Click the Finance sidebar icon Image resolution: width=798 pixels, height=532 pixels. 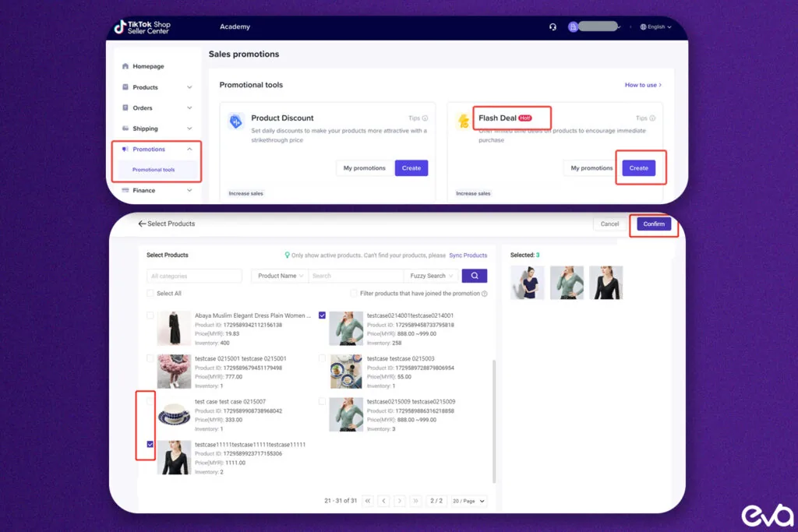point(125,190)
